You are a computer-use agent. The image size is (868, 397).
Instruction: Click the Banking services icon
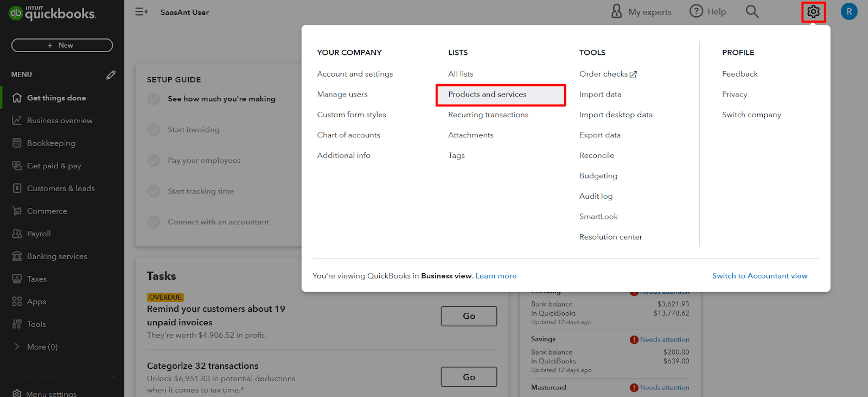pos(17,256)
